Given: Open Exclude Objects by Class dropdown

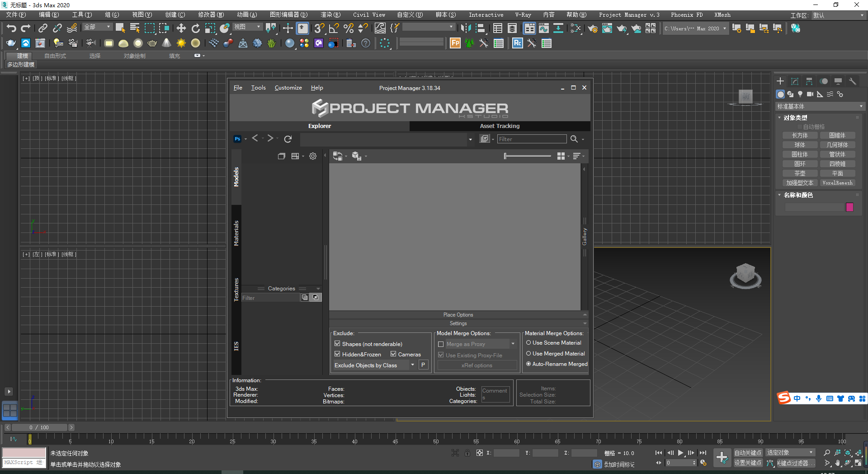Looking at the screenshot, I should 374,365.
